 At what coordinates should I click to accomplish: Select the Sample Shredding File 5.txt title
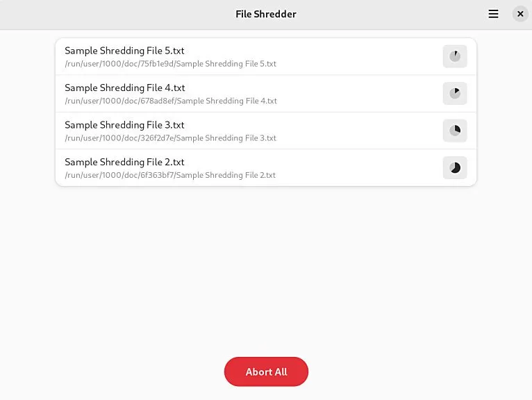click(124, 51)
